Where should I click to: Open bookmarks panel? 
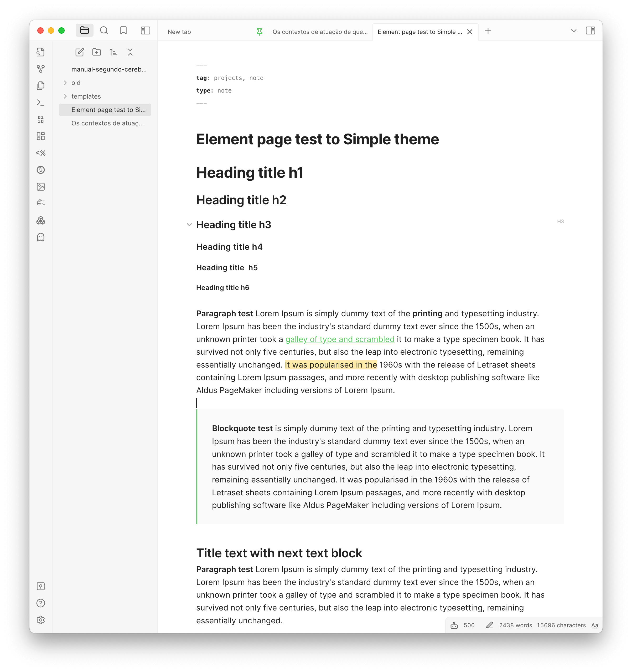click(123, 31)
